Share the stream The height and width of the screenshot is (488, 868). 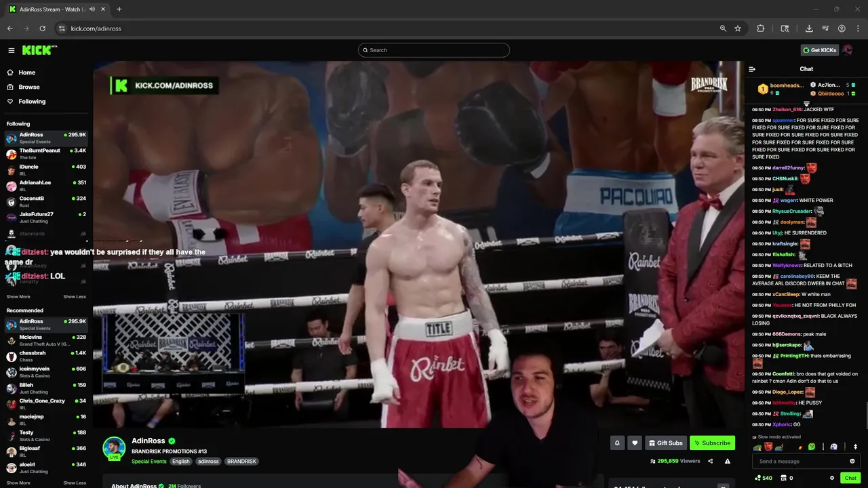point(710,461)
